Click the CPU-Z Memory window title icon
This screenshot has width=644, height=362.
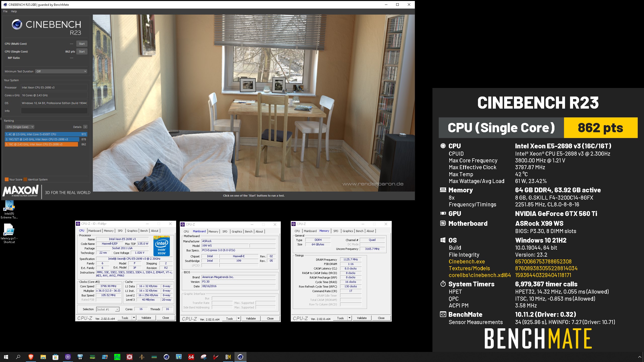(294, 224)
